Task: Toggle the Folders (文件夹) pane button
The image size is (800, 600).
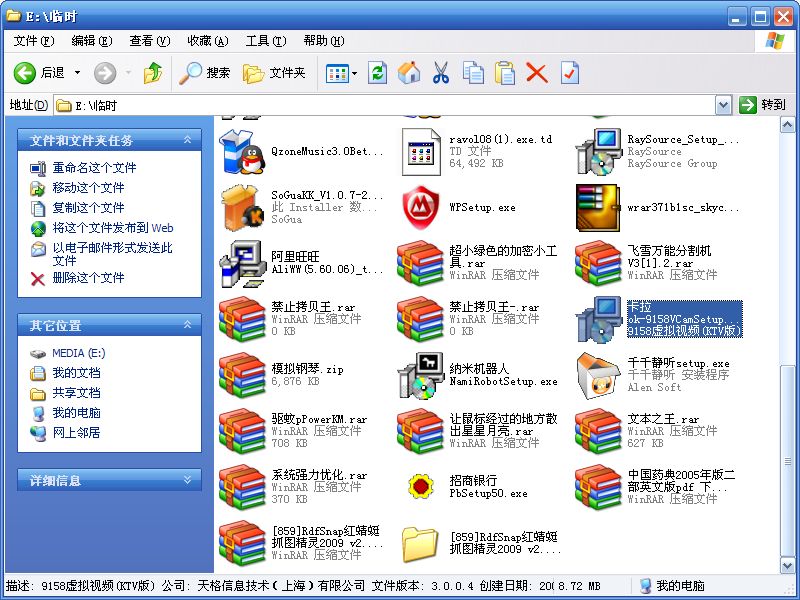Action: click(274, 73)
